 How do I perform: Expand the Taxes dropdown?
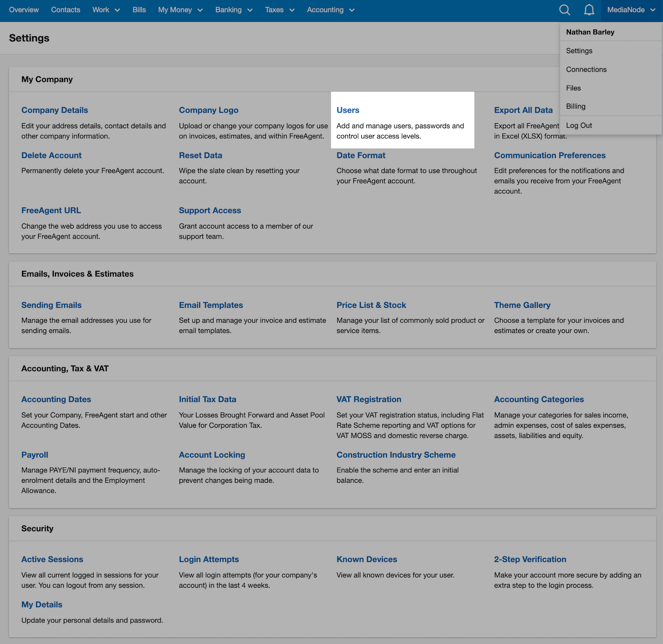279,10
